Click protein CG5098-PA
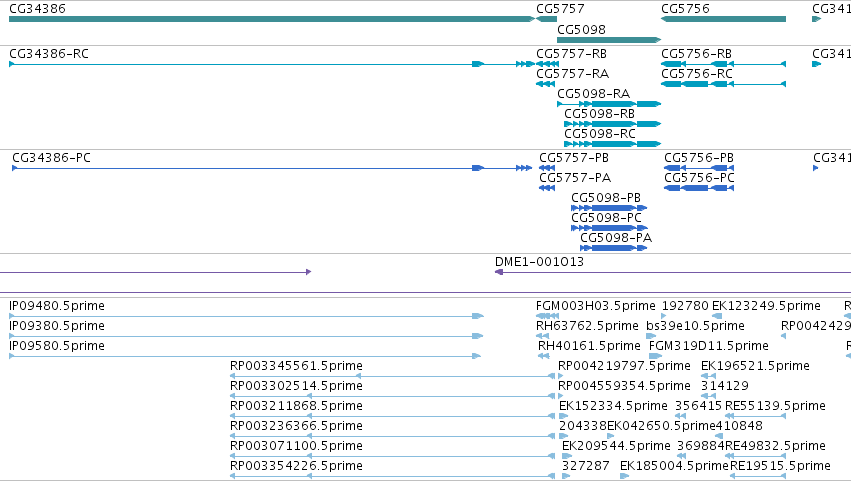 (616, 238)
